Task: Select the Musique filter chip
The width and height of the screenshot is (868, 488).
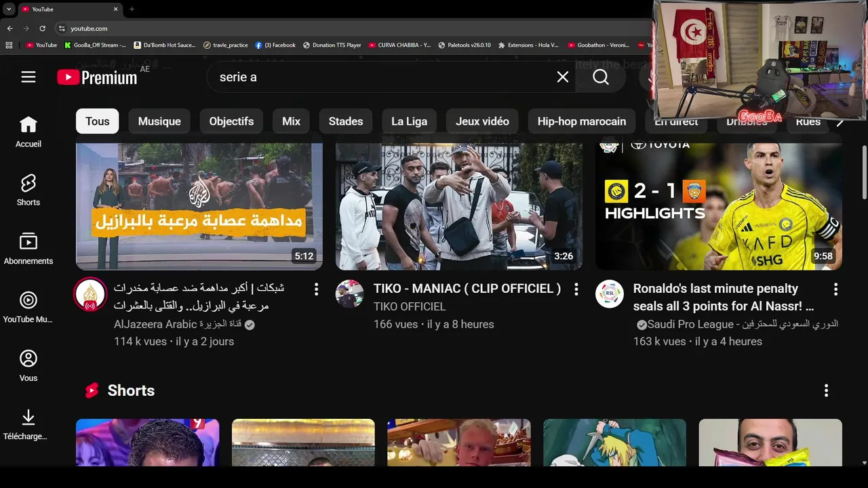Action: [159, 121]
